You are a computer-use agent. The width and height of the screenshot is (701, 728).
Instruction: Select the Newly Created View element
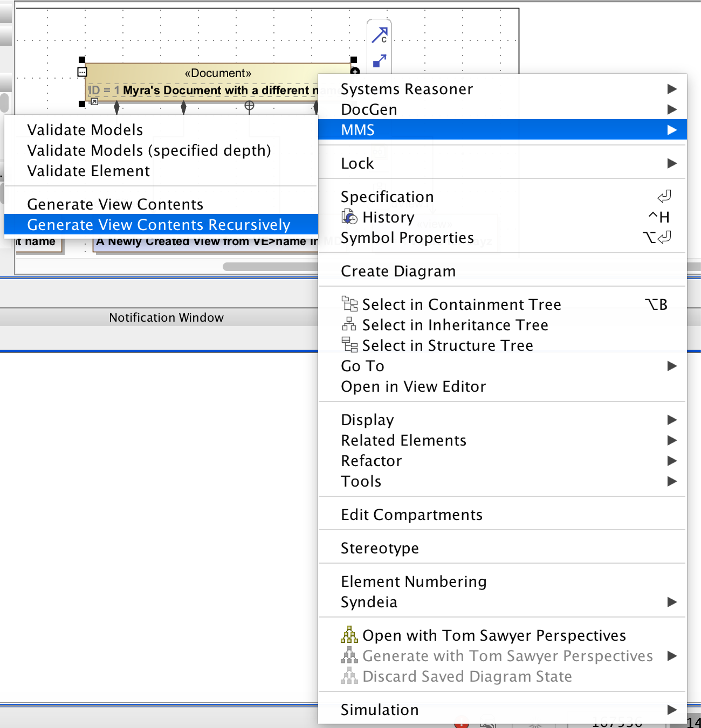(206, 243)
